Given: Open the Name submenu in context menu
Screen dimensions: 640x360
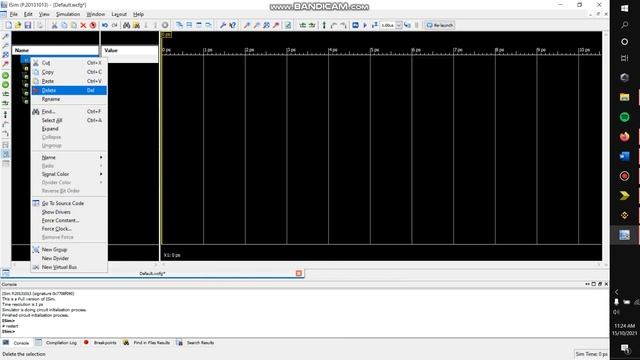Looking at the screenshot, I should [69, 157].
